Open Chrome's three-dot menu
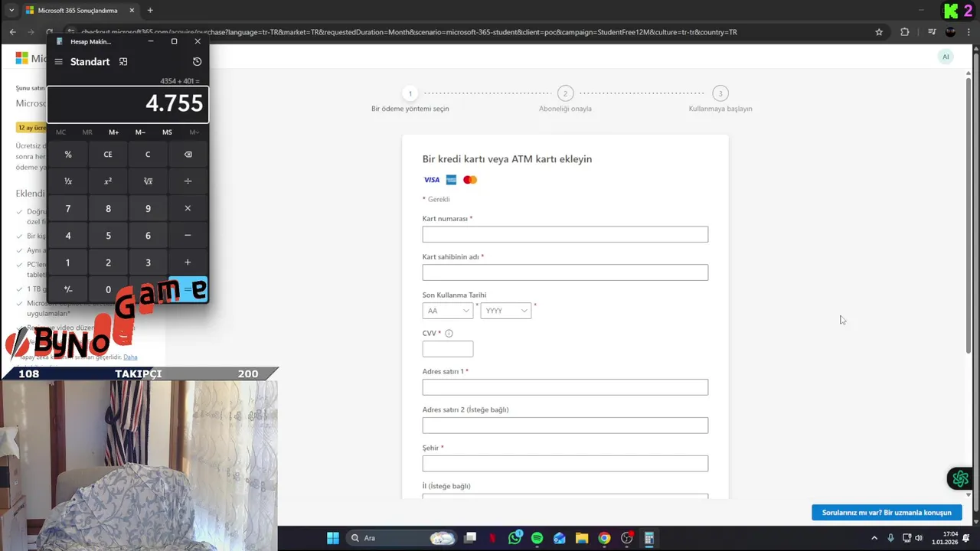 [969, 32]
